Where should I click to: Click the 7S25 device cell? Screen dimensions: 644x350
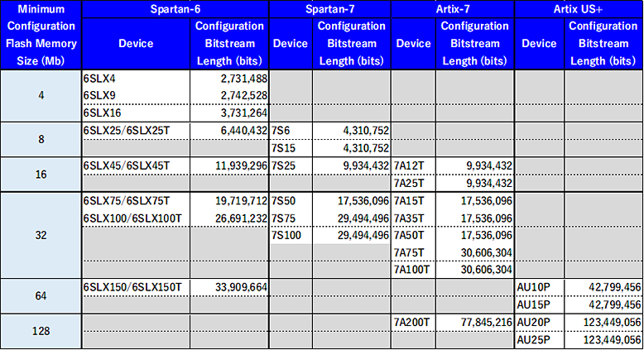click(x=291, y=165)
